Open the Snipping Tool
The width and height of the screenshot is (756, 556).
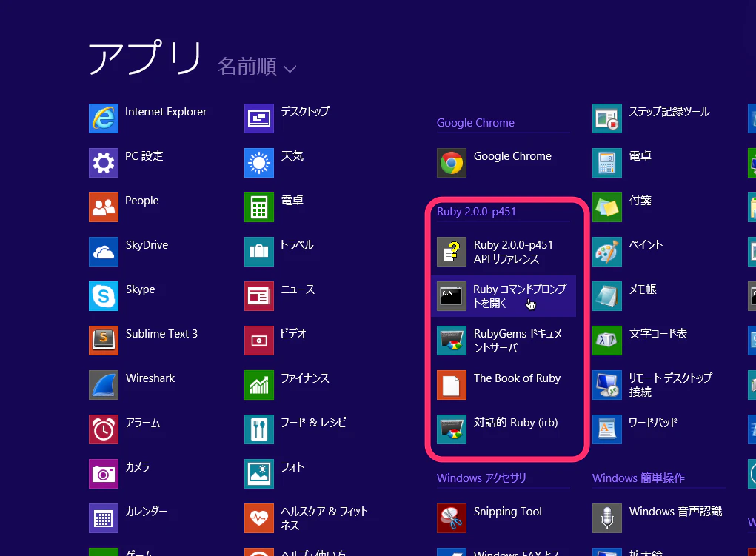[489, 518]
